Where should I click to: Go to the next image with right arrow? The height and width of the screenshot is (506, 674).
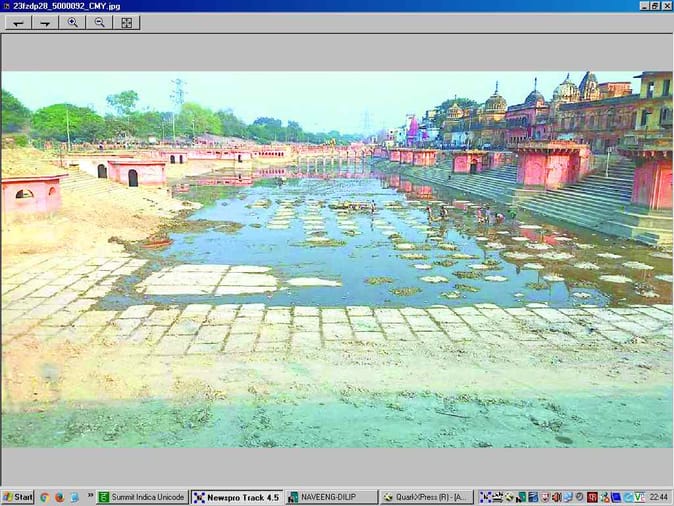coord(45,22)
